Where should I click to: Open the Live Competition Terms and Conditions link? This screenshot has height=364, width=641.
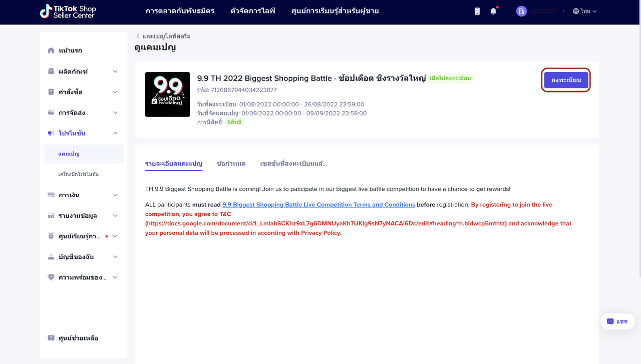(318, 205)
